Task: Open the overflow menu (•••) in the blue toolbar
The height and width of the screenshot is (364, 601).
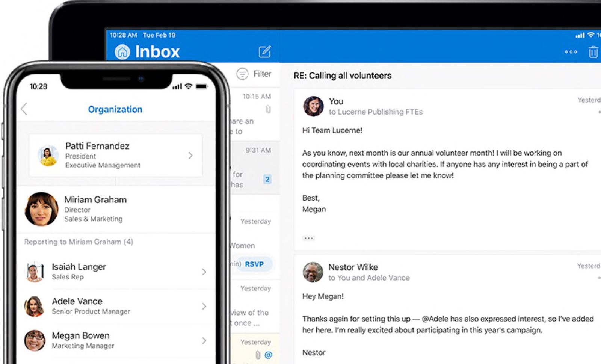Action: coord(571,53)
